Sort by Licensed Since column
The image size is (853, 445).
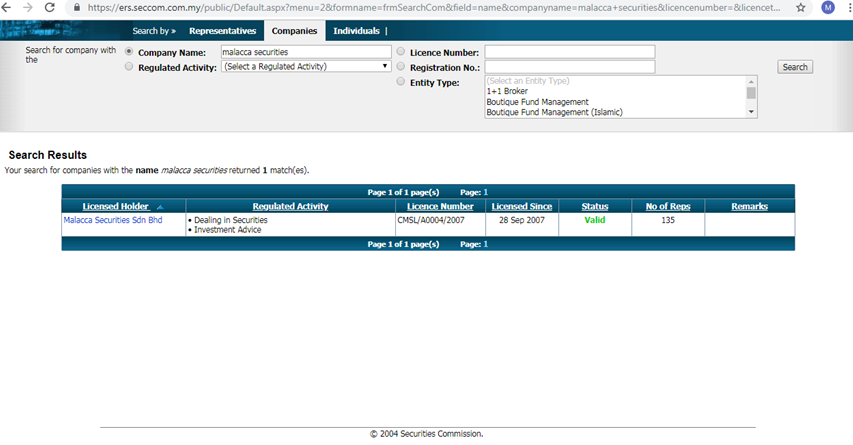point(522,206)
